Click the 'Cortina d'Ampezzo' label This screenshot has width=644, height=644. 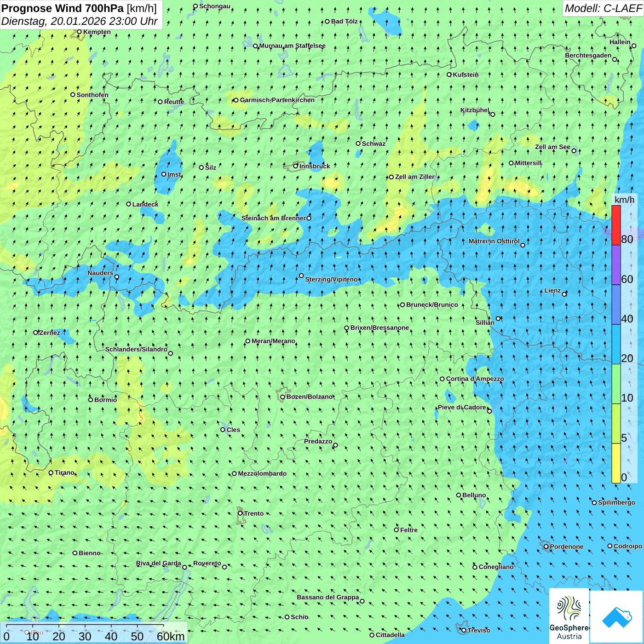[475, 379]
